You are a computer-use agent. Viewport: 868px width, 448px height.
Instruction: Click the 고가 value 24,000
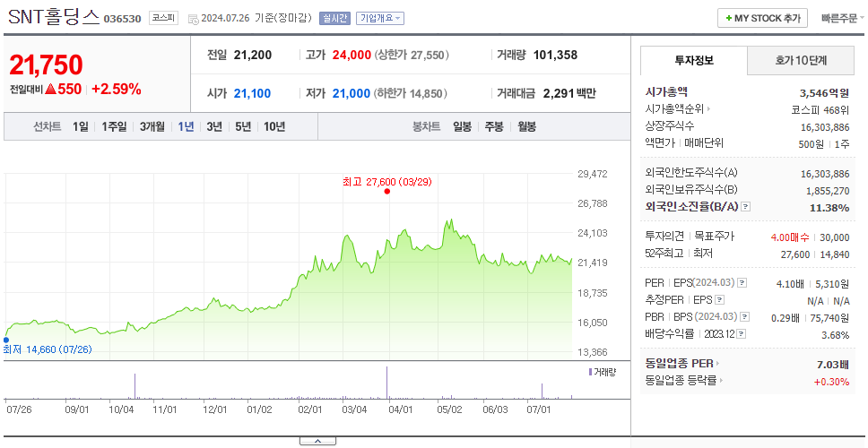[352, 56]
